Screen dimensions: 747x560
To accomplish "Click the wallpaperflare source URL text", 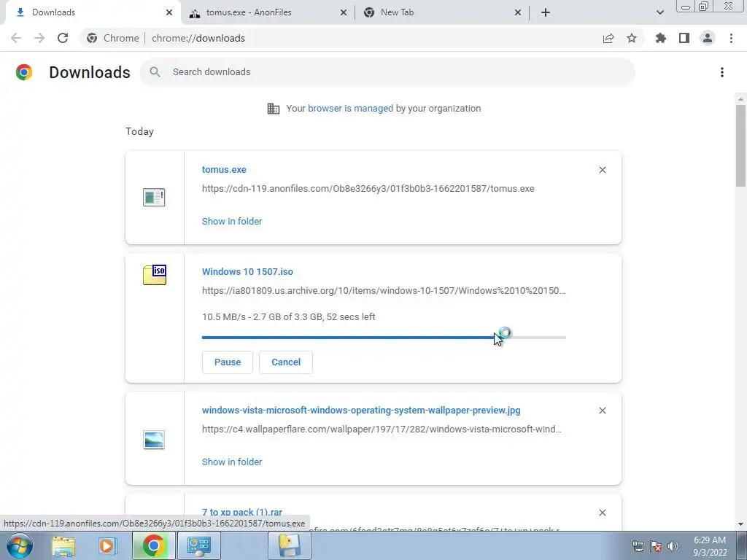I will [x=382, y=429].
